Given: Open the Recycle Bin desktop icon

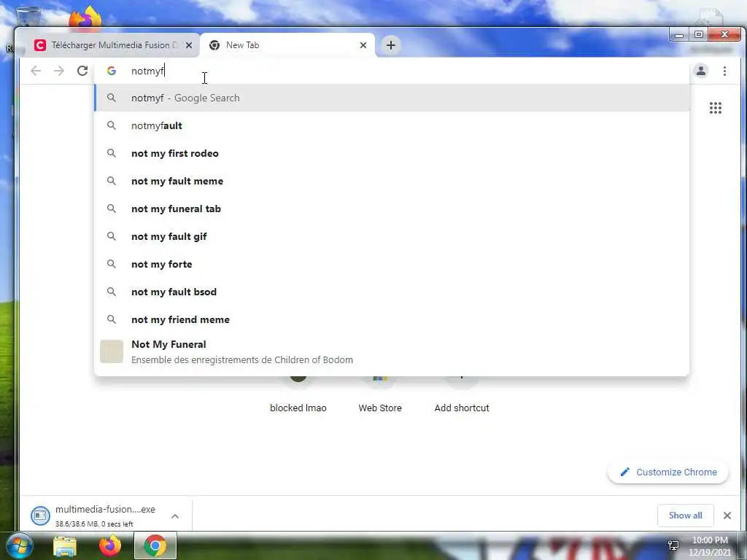Looking at the screenshot, I should (x=28, y=17).
